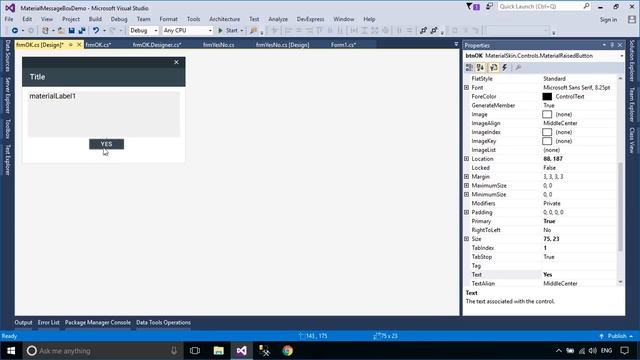Click the notifications flag icon
640x360 pixels.
(473, 7)
